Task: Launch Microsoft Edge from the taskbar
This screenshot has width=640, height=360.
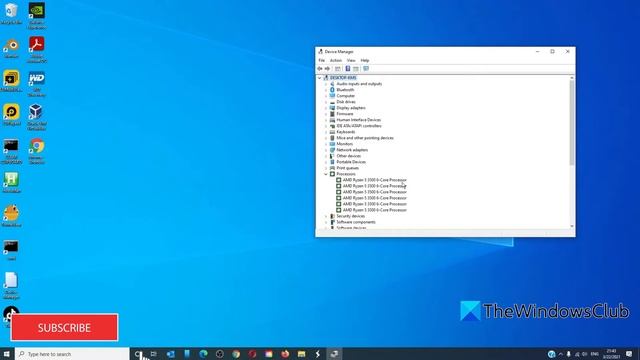Action: (x=203, y=354)
